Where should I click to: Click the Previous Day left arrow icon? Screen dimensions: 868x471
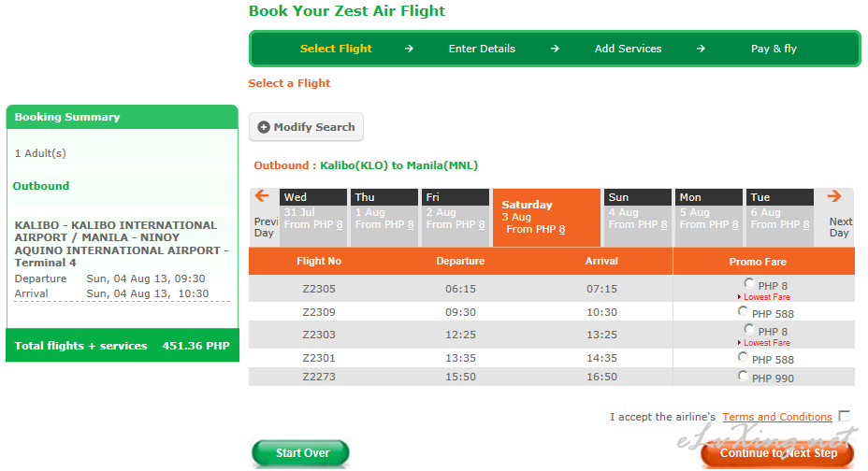click(262, 195)
